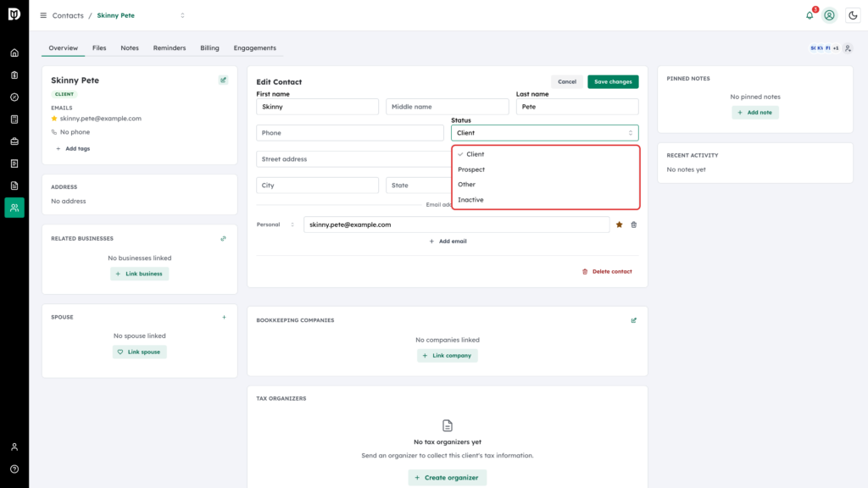Image resolution: width=868 pixels, height=488 pixels.
Task: Open the clipboard icon in the sidebar
Action: pos(14,75)
